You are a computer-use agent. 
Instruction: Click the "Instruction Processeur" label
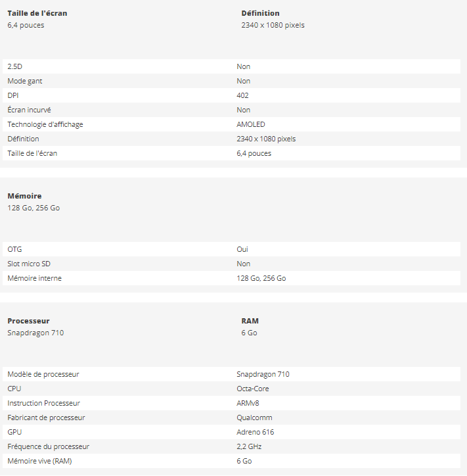pos(43,403)
